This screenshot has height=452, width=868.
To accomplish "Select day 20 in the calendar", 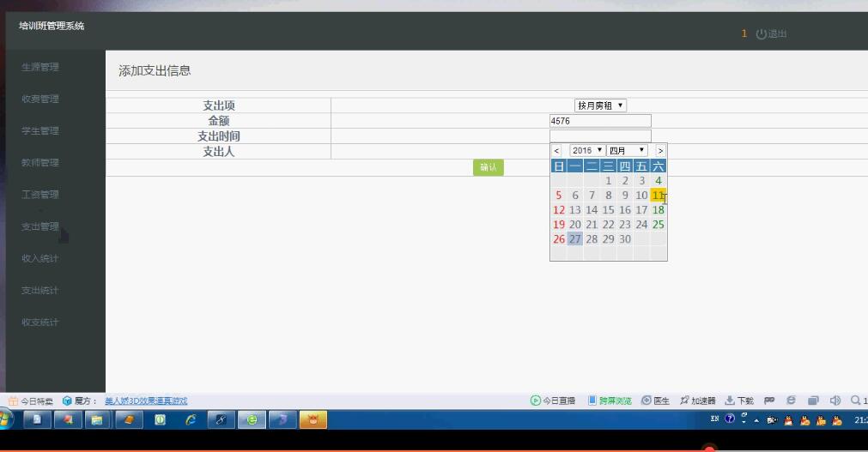I will 575,225.
